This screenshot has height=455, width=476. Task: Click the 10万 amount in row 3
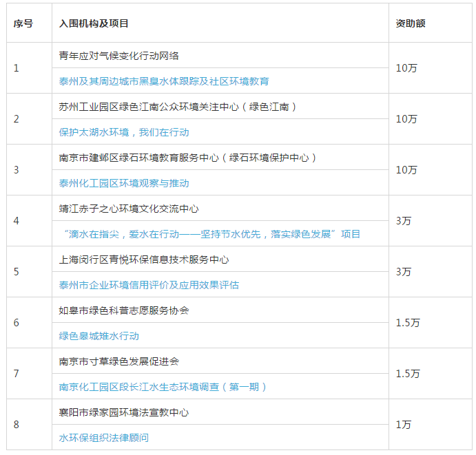406,170
